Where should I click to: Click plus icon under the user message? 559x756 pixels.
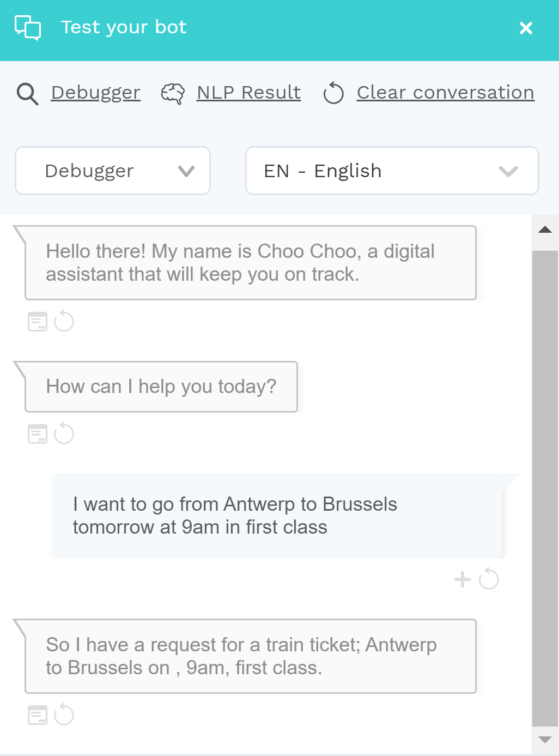pos(463,579)
